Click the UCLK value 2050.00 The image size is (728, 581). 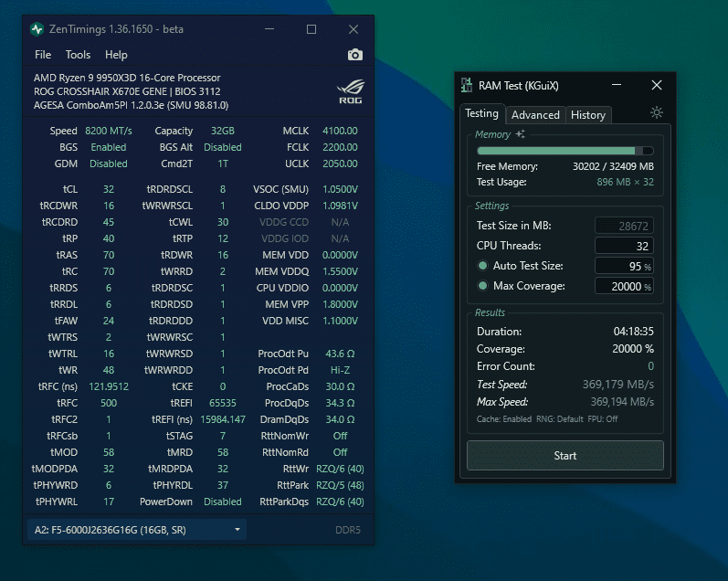point(340,164)
